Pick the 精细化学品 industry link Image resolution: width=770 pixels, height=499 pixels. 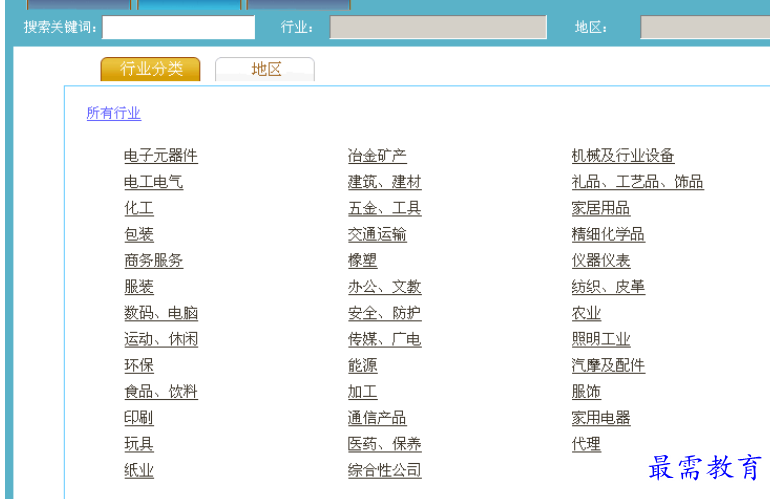tap(608, 234)
